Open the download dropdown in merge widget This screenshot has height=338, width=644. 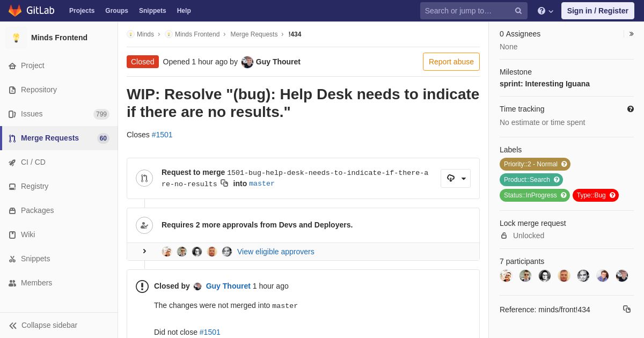[456, 178]
